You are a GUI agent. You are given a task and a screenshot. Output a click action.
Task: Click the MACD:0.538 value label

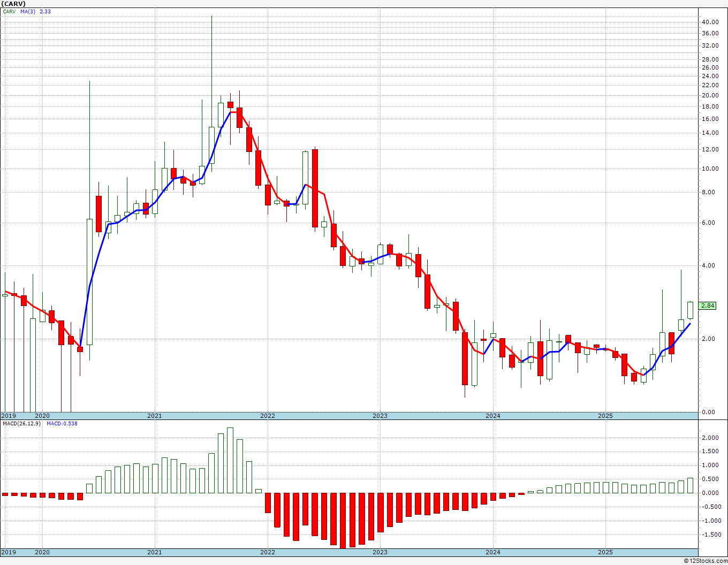[x=62, y=424]
